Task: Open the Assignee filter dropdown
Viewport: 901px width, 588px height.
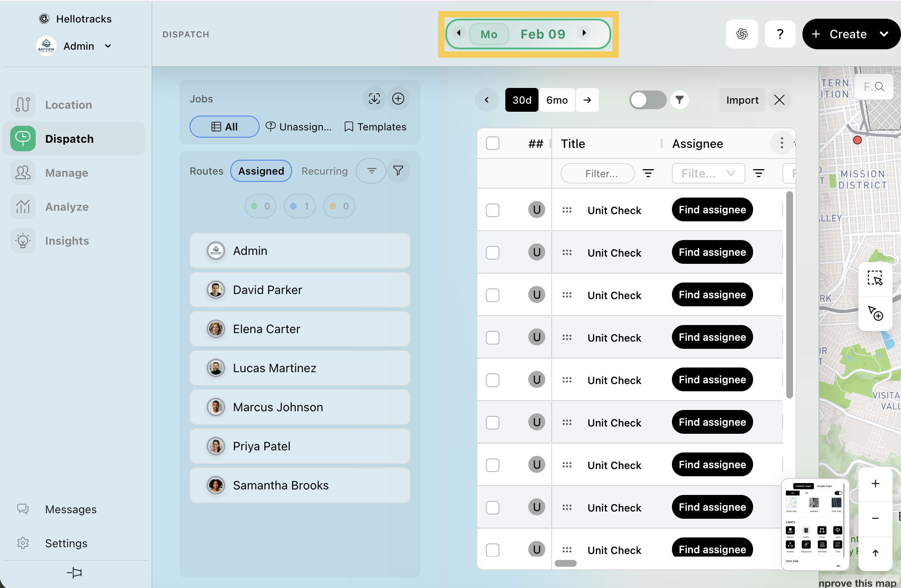Action: pyautogui.click(x=708, y=173)
